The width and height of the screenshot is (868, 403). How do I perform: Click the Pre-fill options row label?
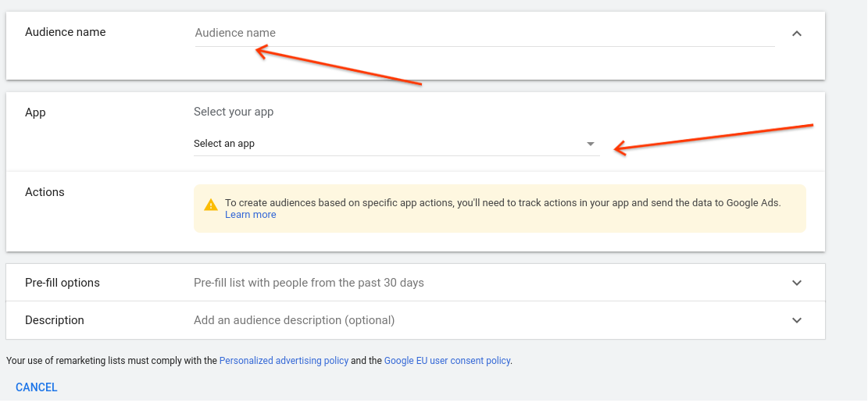63,283
